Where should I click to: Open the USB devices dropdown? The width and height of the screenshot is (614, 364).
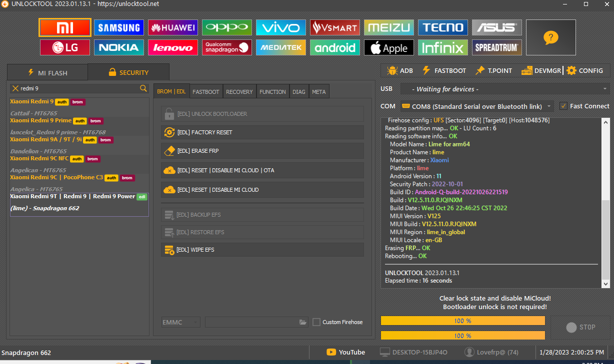(x=504, y=89)
